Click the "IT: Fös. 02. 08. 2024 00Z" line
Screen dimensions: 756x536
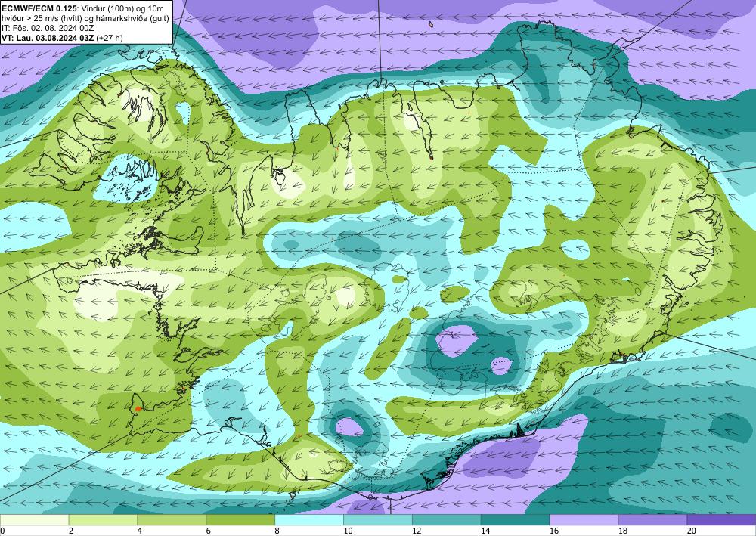click(x=48, y=27)
